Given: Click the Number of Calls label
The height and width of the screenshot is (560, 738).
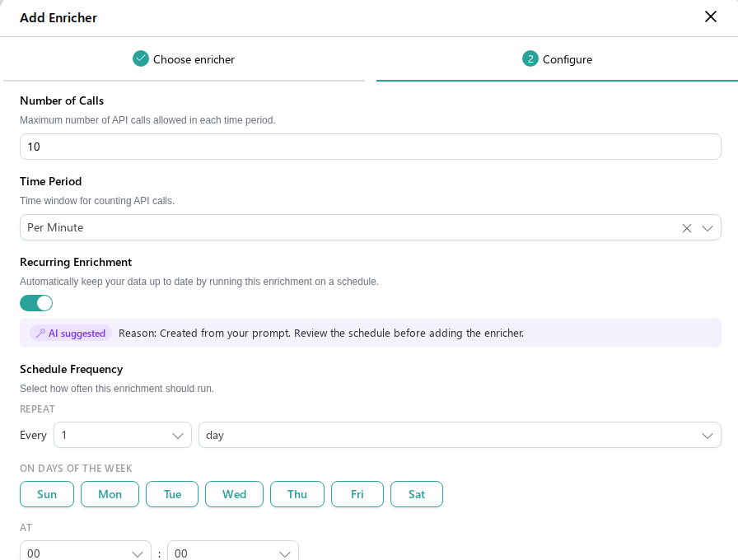Looking at the screenshot, I should tap(62, 100).
